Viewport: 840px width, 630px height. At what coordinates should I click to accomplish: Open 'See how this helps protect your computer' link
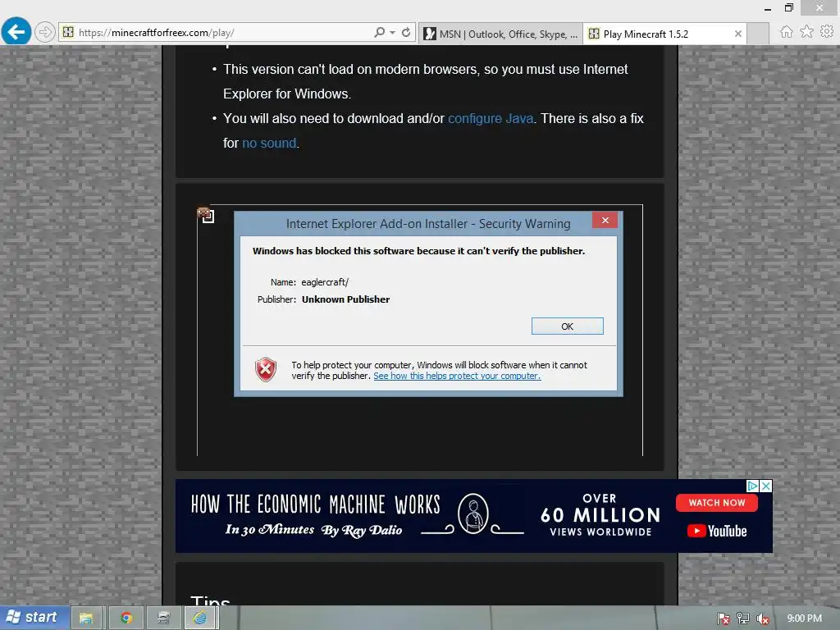click(x=457, y=376)
